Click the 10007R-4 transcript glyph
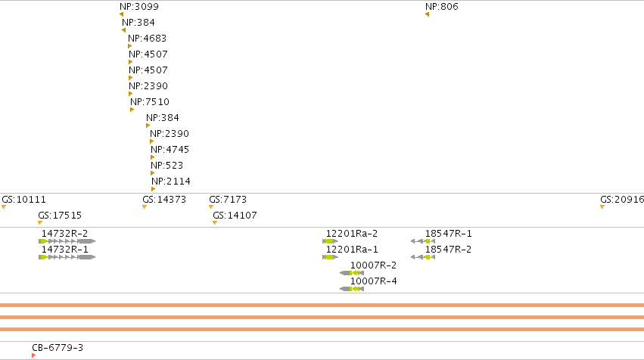 (352, 289)
